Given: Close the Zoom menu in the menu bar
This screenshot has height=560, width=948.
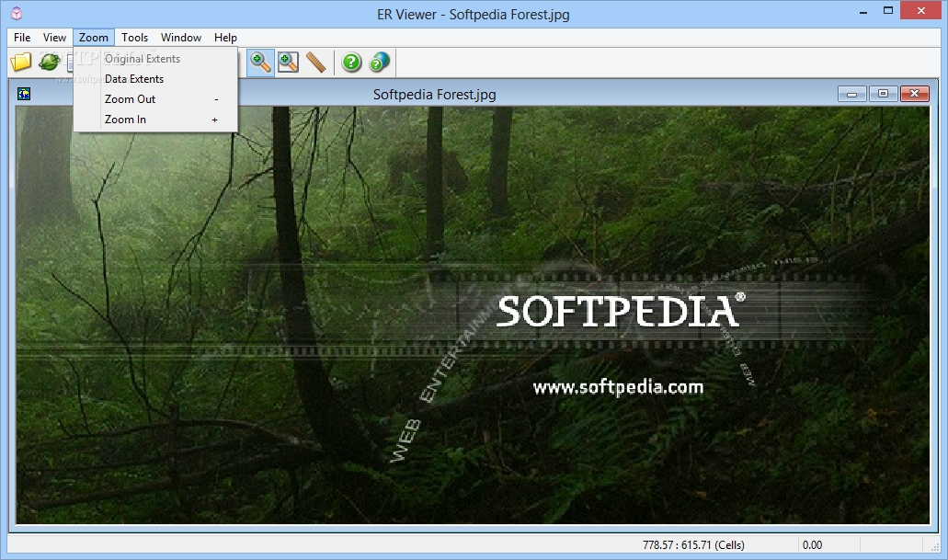Looking at the screenshot, I should click(94, 38).
